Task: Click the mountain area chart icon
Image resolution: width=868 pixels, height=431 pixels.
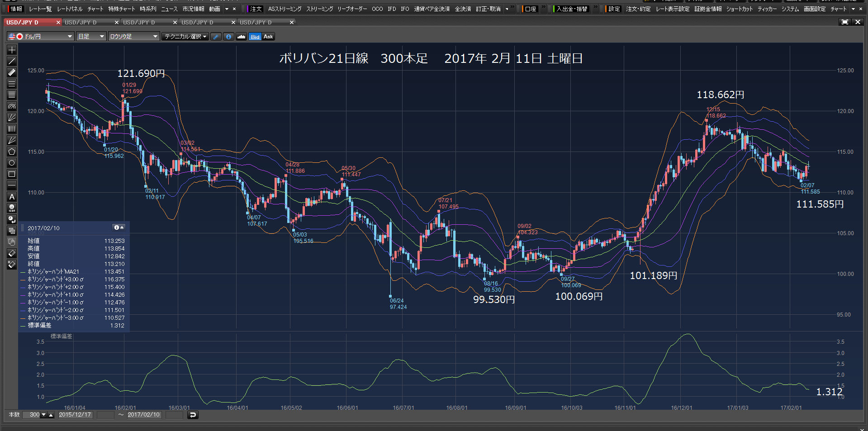Action: click(x=241, y=37)
